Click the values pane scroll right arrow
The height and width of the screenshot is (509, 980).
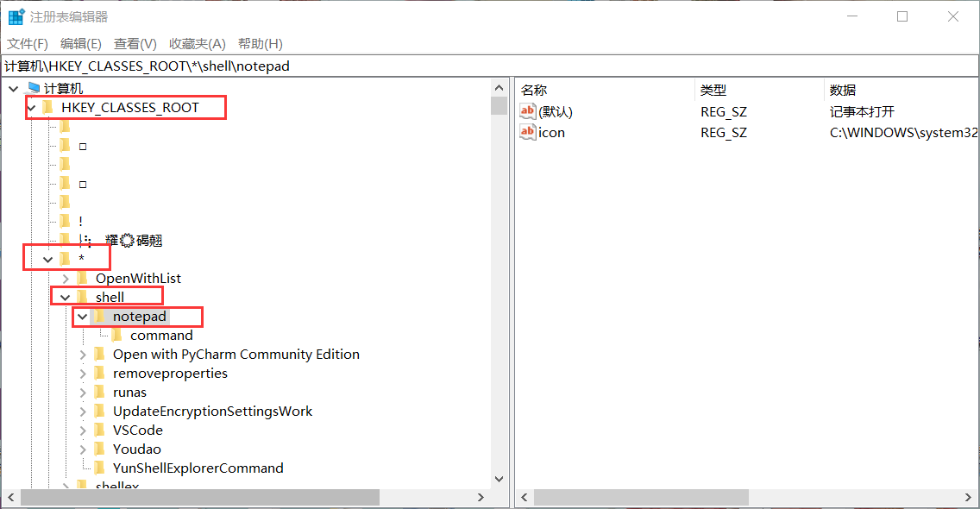click(x=968, y=497)
